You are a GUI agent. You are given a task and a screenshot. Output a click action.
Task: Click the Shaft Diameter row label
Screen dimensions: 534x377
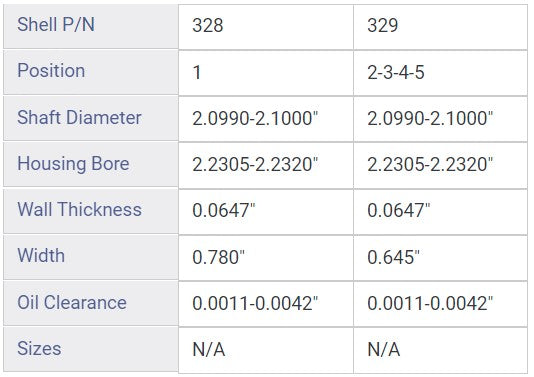[x=91, y=119]
